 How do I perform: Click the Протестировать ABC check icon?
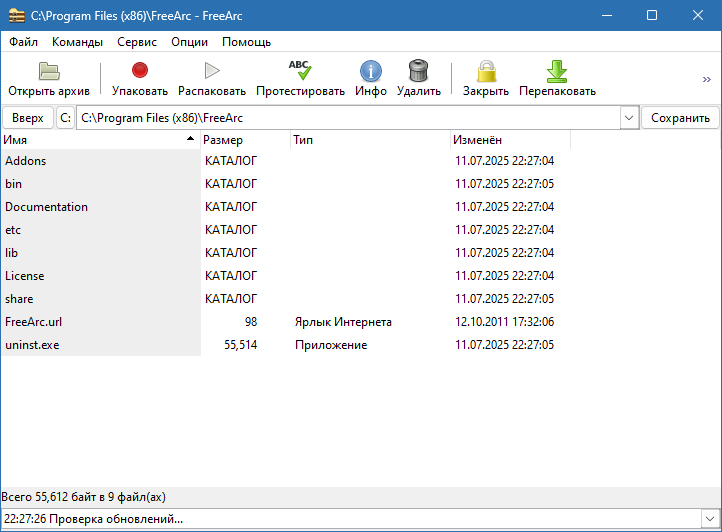click(x=300, y=70)
